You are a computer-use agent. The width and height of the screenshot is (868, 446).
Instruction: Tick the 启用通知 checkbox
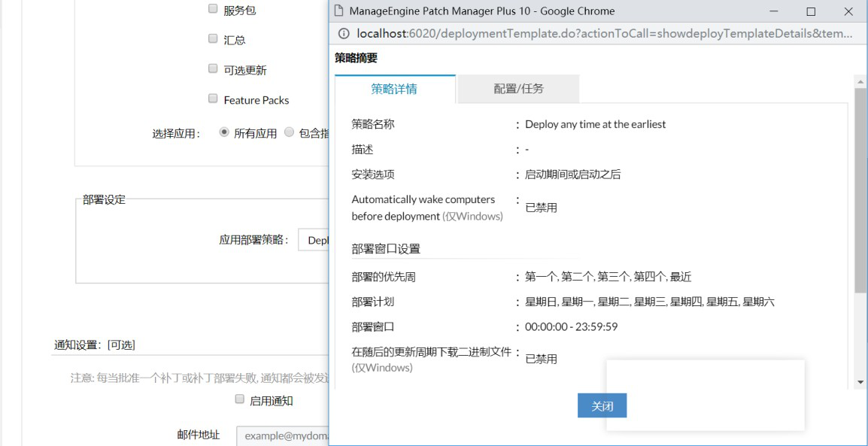pyautogui.click(x=240, y=399)
